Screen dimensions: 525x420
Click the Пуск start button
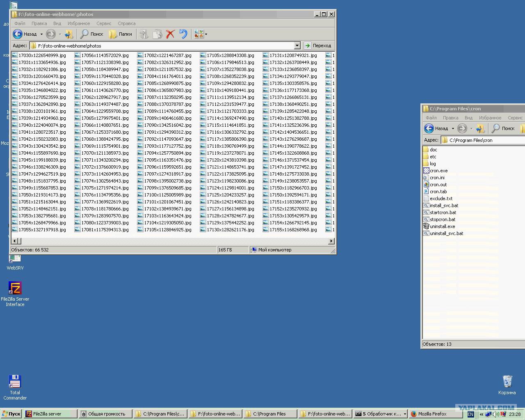coord(11,414)
